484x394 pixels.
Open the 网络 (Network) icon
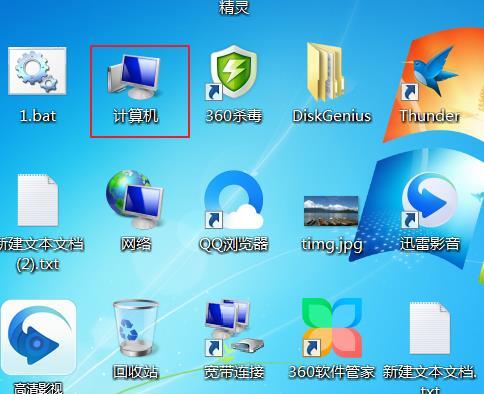pos(135,199)
